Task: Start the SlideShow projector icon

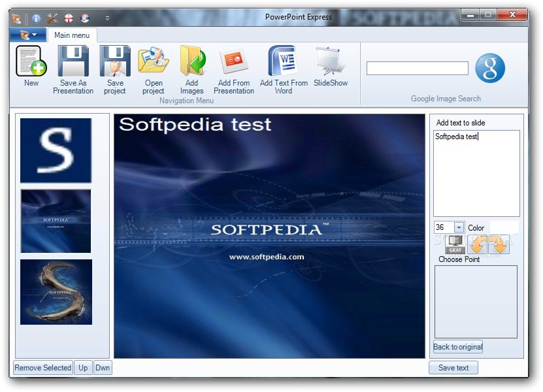Action: 330,61
